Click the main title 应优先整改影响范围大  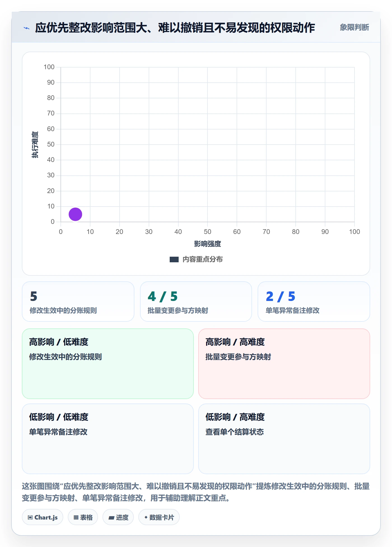175,28
